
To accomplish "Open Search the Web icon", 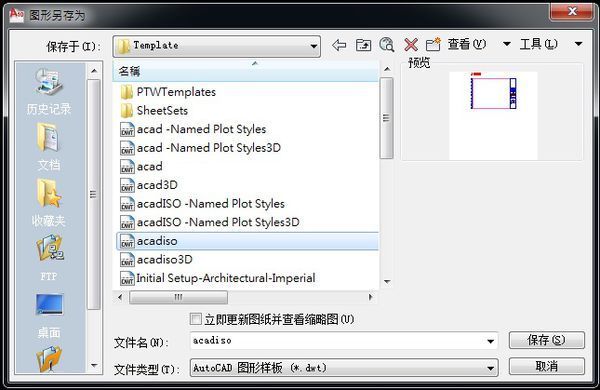I will point(387,45).
